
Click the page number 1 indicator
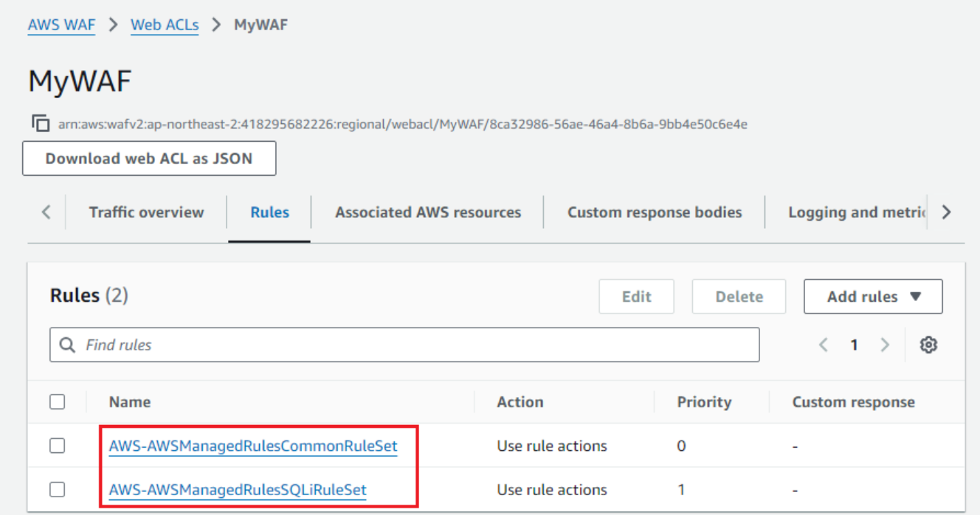(x=854, y=345)
